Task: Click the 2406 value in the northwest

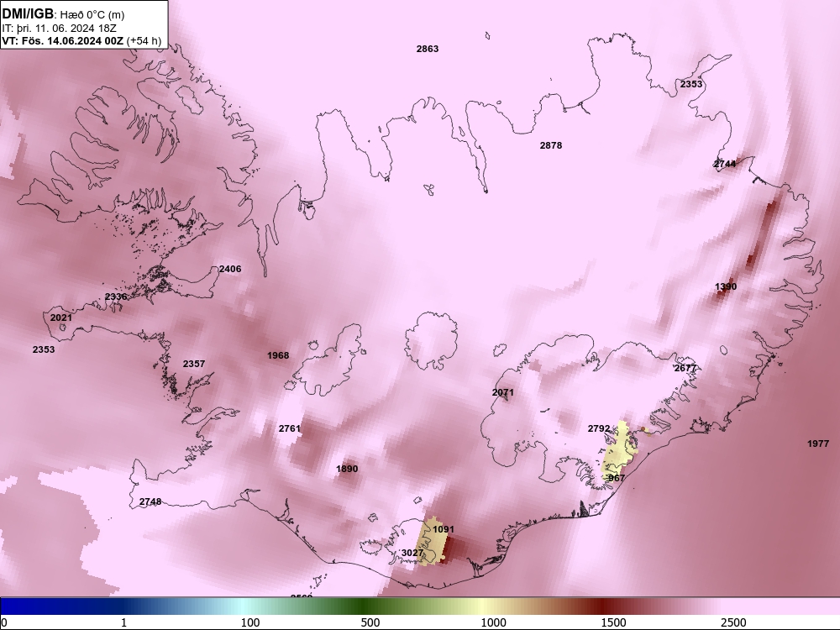Action: click(x=230, y=269)
